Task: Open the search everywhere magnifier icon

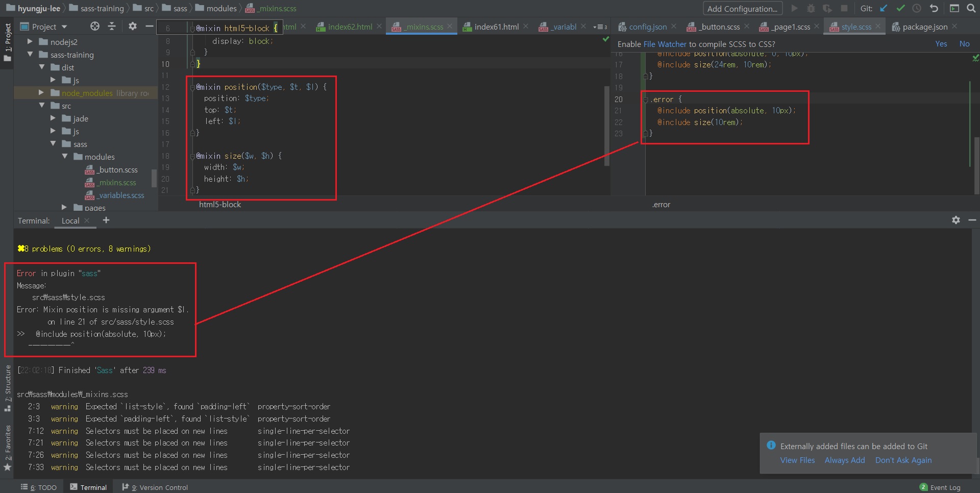Action: (x=971, y=8)
